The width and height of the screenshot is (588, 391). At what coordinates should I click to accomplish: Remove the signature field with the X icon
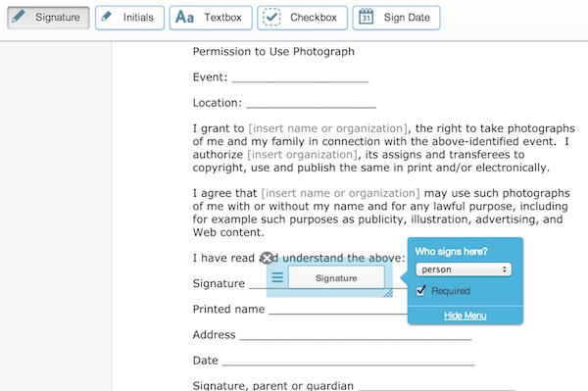[x=267, y=258]
